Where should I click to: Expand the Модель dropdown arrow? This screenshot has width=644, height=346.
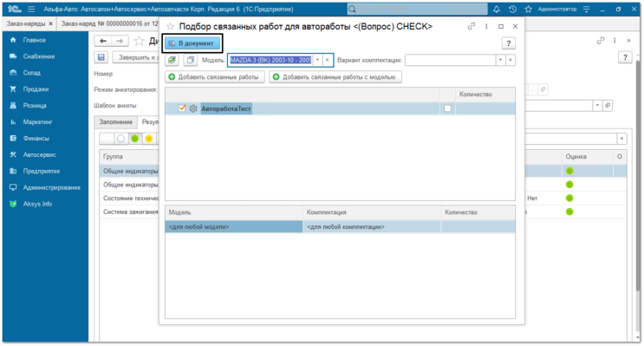coord(317,60)
